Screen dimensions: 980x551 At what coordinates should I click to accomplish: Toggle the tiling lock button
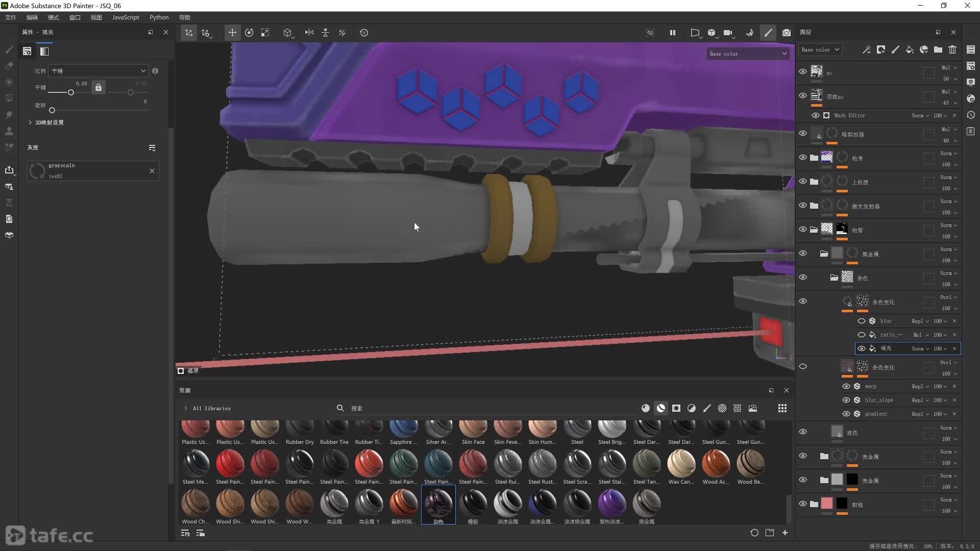pyautogui.click(x=99, y=87)
